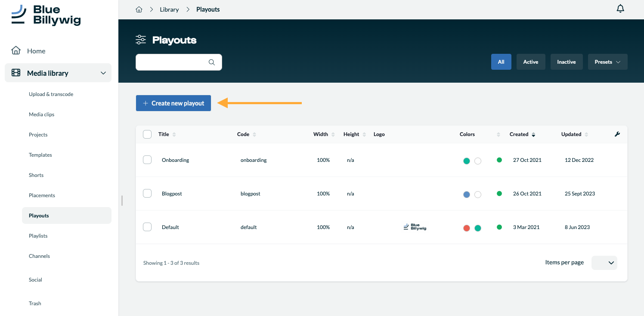Open Templates in the sidebar

point(40,155)
